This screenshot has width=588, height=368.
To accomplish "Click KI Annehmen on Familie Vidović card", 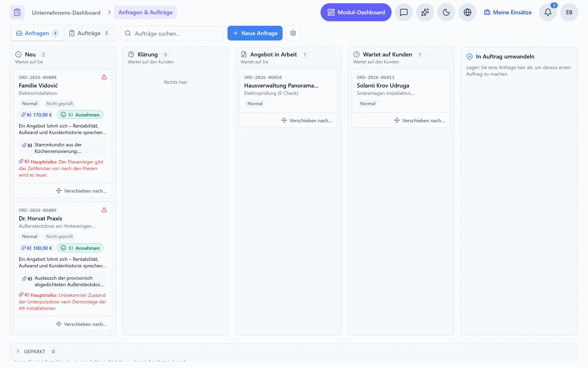I will click(80, 115).
